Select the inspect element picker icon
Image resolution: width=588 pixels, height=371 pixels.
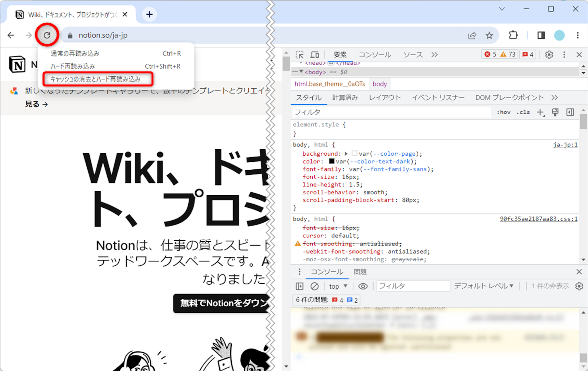pyautogui.click(x=299, y=55)
